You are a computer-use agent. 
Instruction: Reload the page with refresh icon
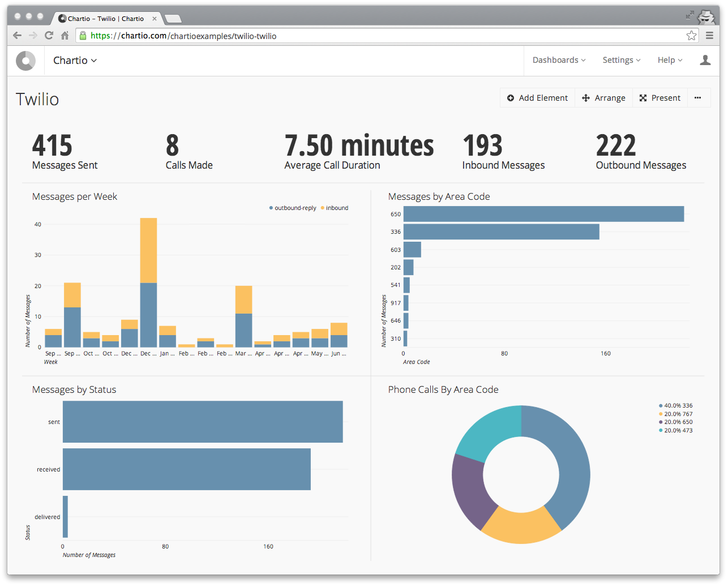[x=49, y=36]
